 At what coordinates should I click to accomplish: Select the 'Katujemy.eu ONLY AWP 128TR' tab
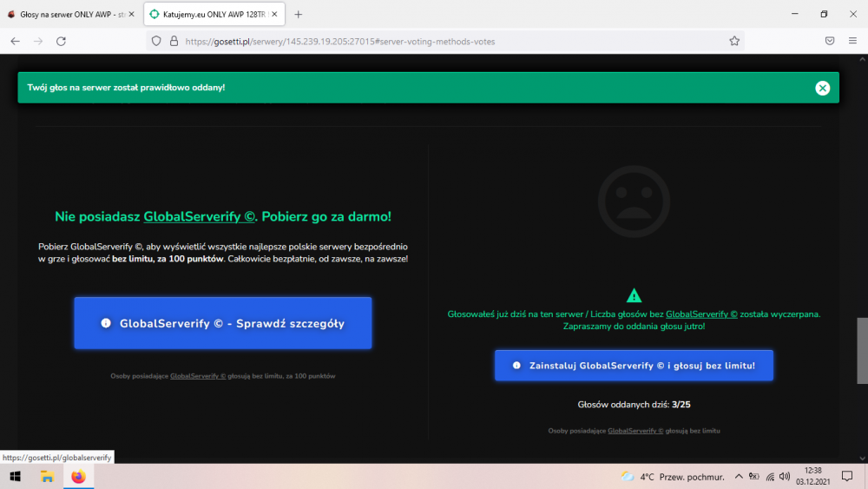click(x=214, y=15)
